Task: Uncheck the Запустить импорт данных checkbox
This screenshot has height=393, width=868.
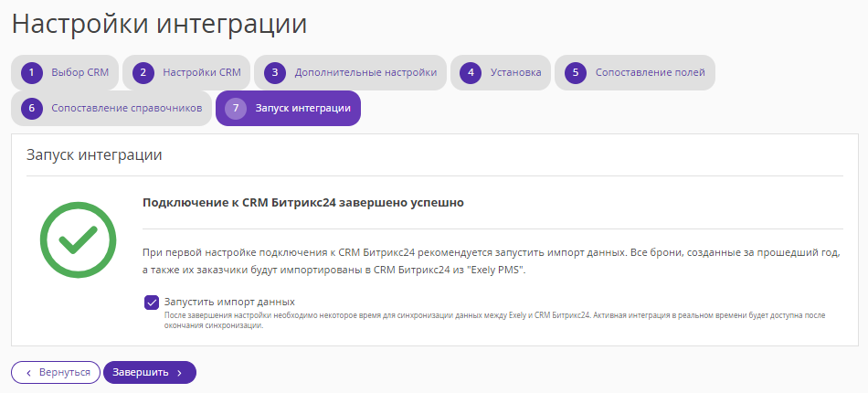Action: (x=152, y=303)
